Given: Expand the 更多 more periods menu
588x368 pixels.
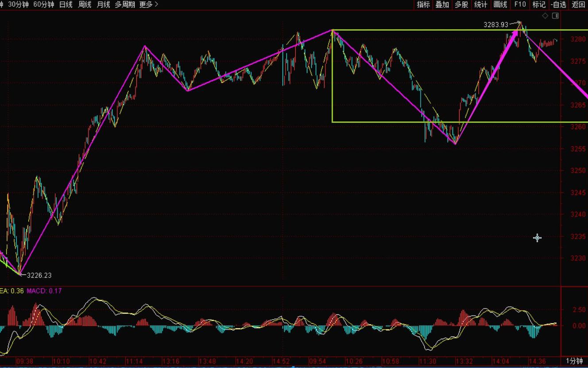Looking at the screenshot, I should tap(148, 4).
